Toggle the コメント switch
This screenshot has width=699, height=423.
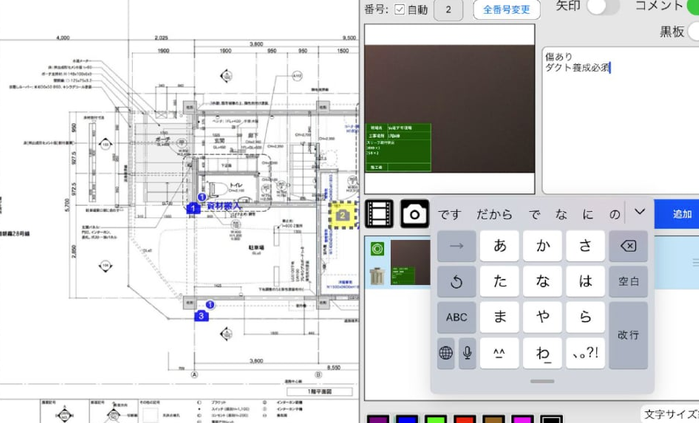tap(694, 6)
